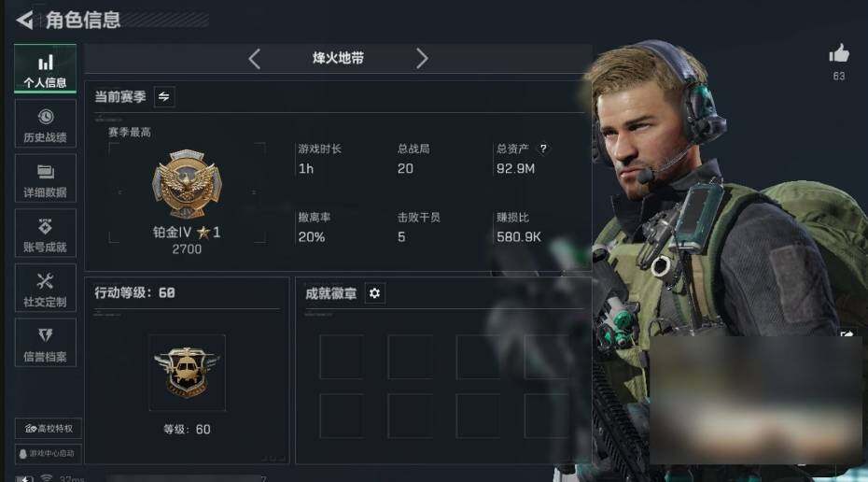868x482 pixels.
Task: Select the 铂金IV rank badge
Action: pyautogui.click(x=187, y=184)
